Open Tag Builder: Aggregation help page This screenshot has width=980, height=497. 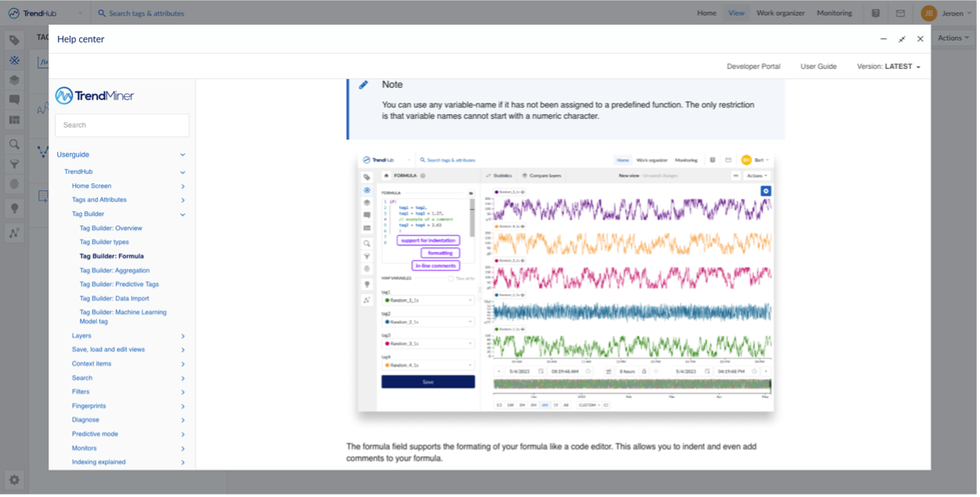(114, 270)
